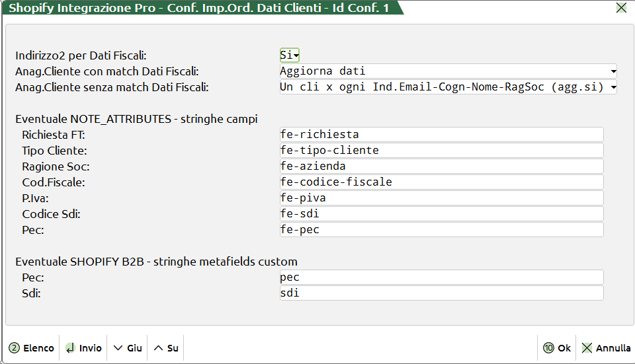
Task: Confirm with the Ok button
Action: 557,348
